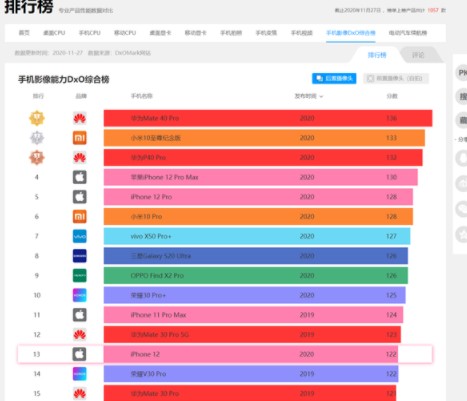Open 移动CPU ranking tab

pos(125,33)
